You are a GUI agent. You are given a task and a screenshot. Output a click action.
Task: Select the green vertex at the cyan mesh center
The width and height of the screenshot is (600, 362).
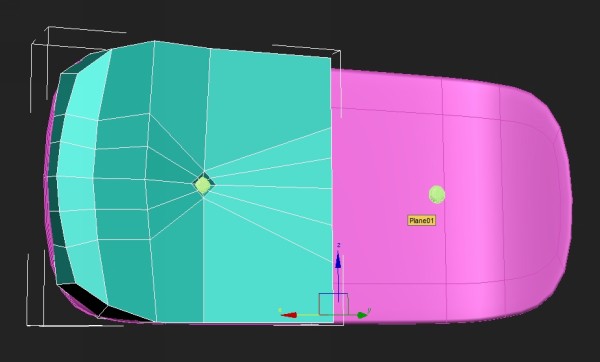click(x=203, y=185)
